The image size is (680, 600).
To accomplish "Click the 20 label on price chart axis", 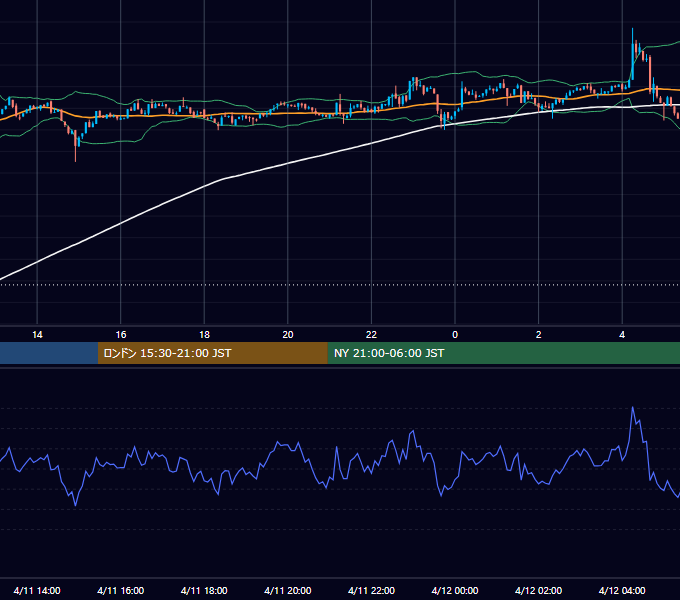I will (x=288, y=335).
